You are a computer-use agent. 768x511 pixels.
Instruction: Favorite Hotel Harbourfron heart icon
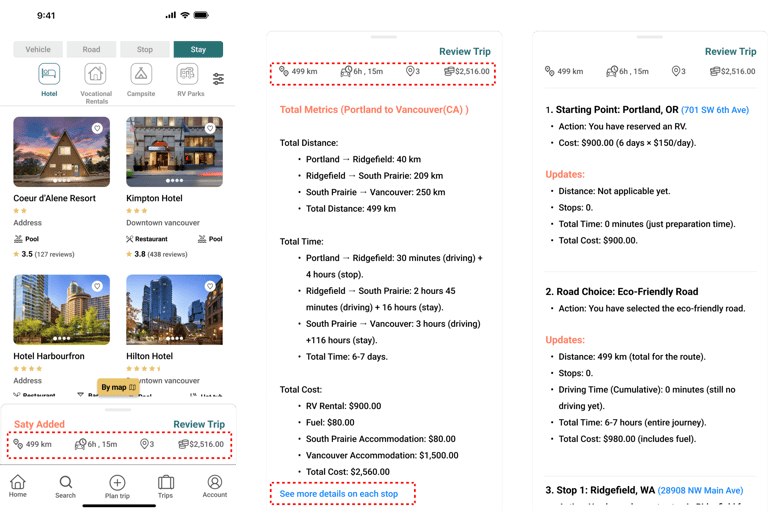point(97,286)
